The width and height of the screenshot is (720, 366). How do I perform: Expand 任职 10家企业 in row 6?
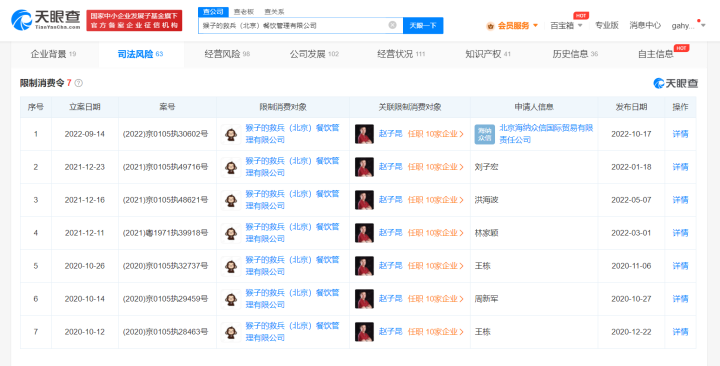436,299
